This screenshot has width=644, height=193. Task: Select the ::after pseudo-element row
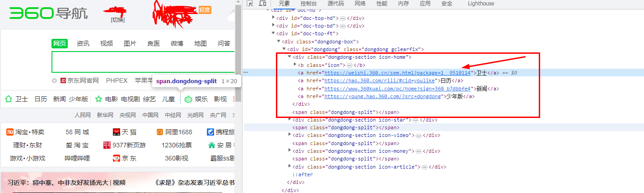pyautogui.click(x=302, y=174)
